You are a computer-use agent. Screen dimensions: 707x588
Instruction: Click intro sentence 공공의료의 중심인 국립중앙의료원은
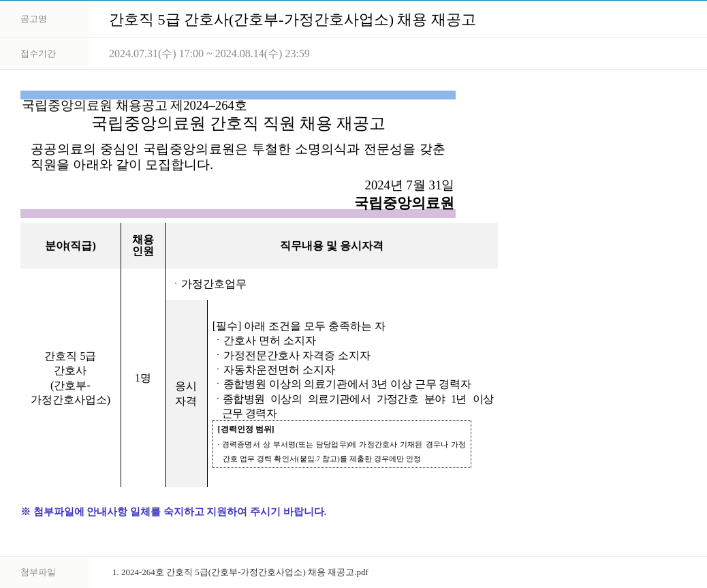238,157
